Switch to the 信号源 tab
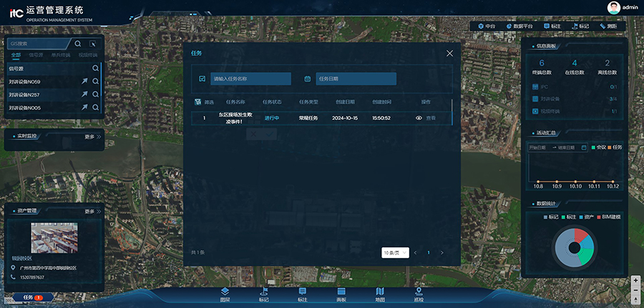 [36, 55]
